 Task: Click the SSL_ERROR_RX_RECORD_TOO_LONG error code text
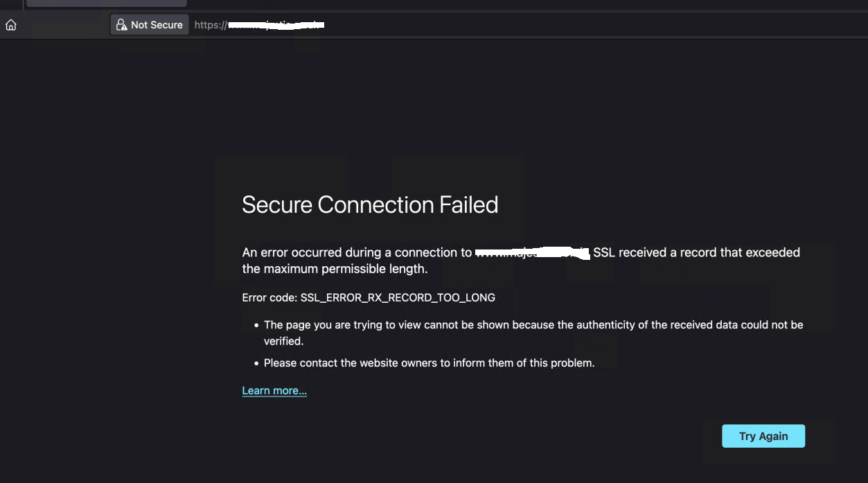coord(398,298)
